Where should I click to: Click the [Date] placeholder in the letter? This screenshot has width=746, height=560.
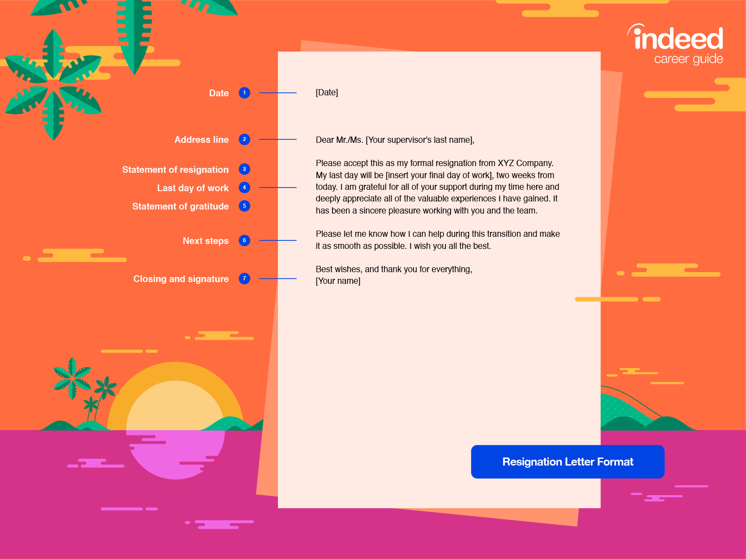pyautogui.click(x=327, y=93)
